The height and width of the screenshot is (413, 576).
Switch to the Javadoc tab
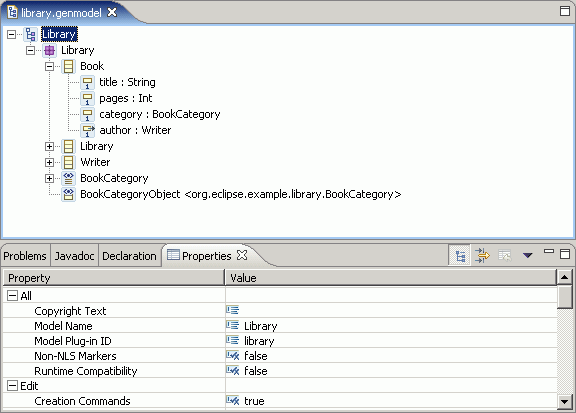point(75,256)
